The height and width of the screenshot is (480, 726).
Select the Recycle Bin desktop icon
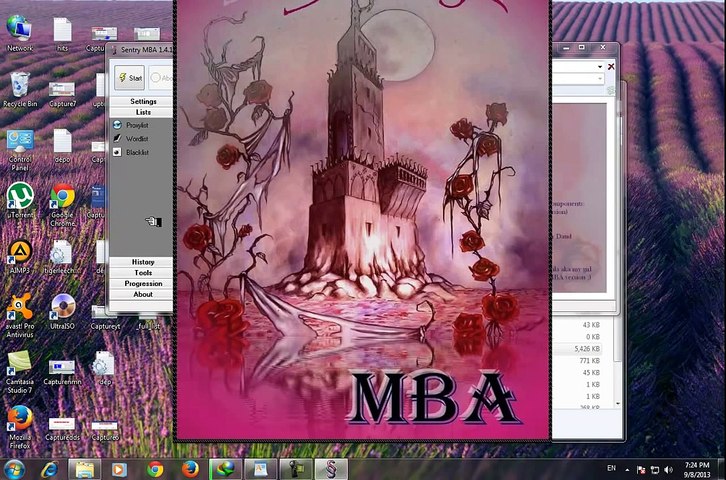(x=20, y=90)
